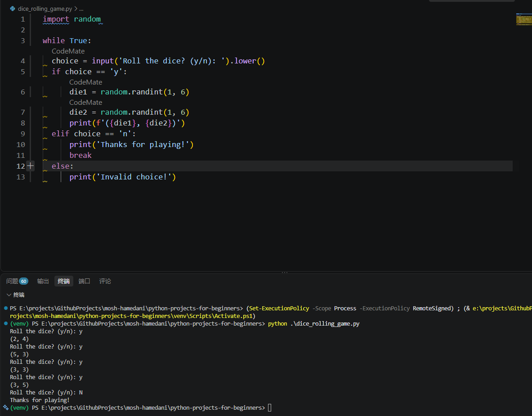This screenshot has height=416, width=532.
Task: Click line number 1 in the gutter
Action: point(23,19)
